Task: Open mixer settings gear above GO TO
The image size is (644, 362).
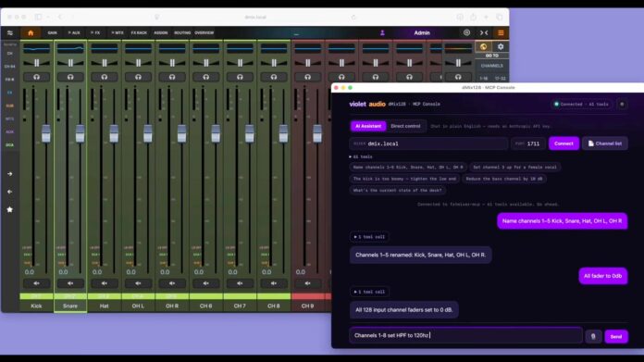Action: coord(501,47)
